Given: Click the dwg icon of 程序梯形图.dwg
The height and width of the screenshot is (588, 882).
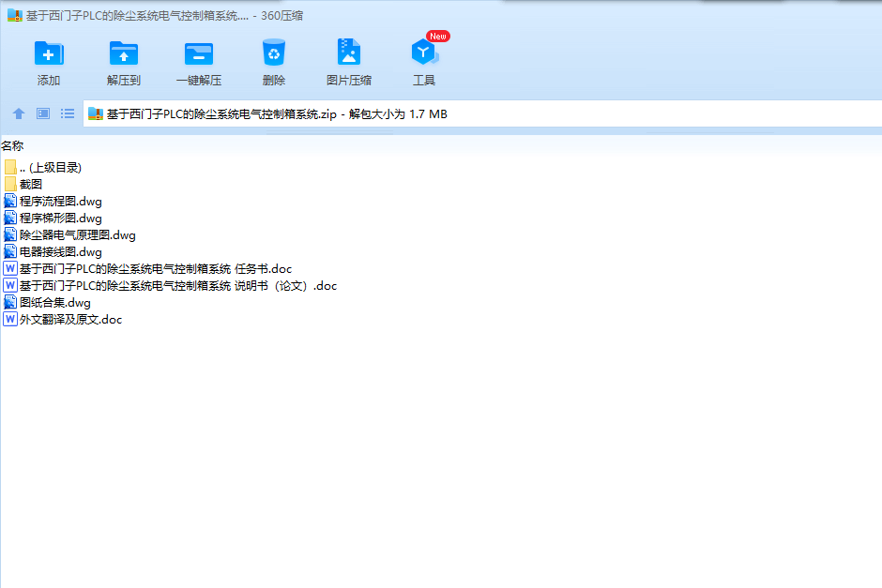Looking at the screenshot, I should click(x=10, y=218).
